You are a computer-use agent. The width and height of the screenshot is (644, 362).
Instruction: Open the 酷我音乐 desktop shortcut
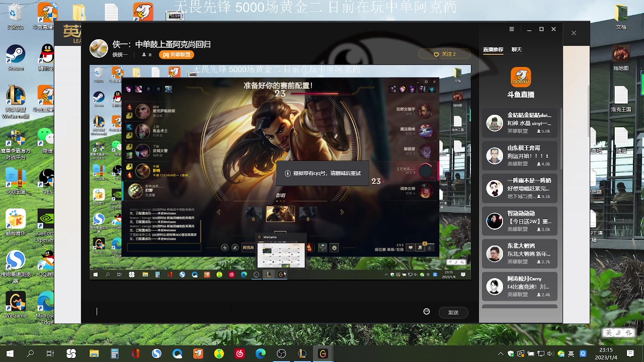pos(16,222)
